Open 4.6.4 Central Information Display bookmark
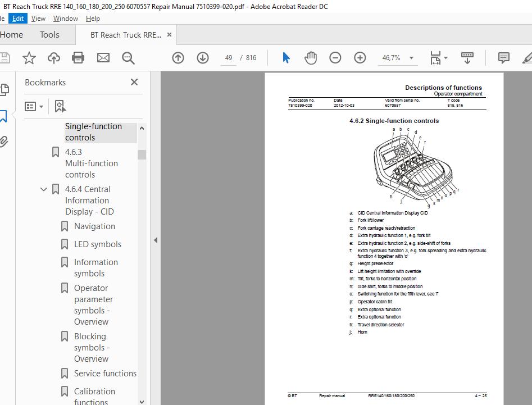The height and width of the screenshot is (405, 532). coord(89,200)
